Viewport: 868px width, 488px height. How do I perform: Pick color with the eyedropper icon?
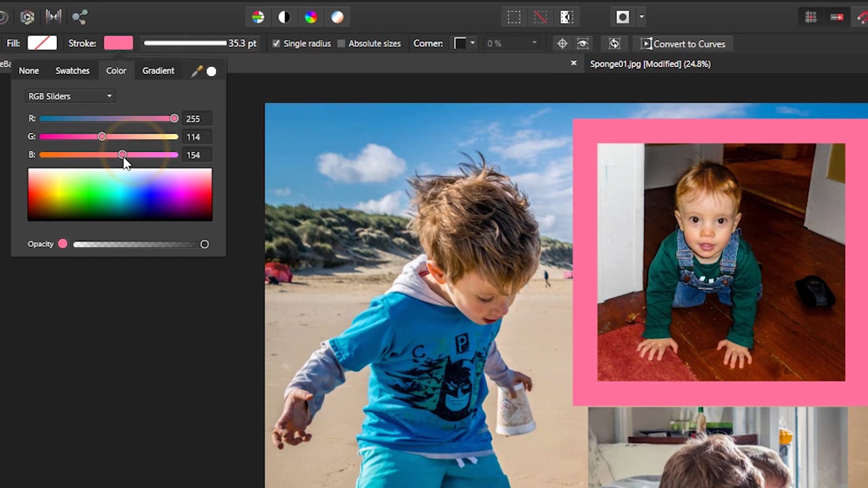pyautogui.click(x=197, y=71)
